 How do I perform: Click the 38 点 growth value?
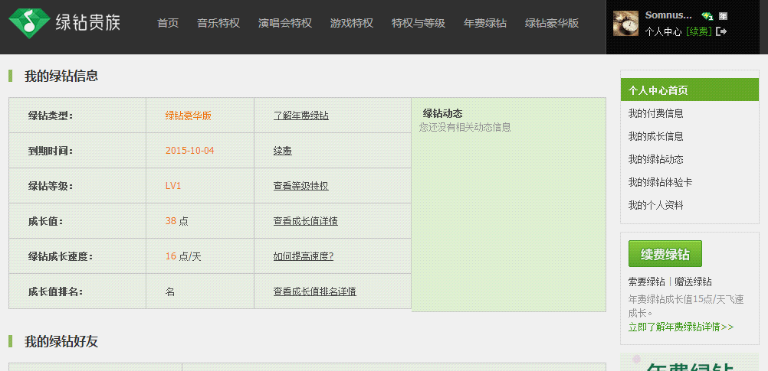pos(177,222)
